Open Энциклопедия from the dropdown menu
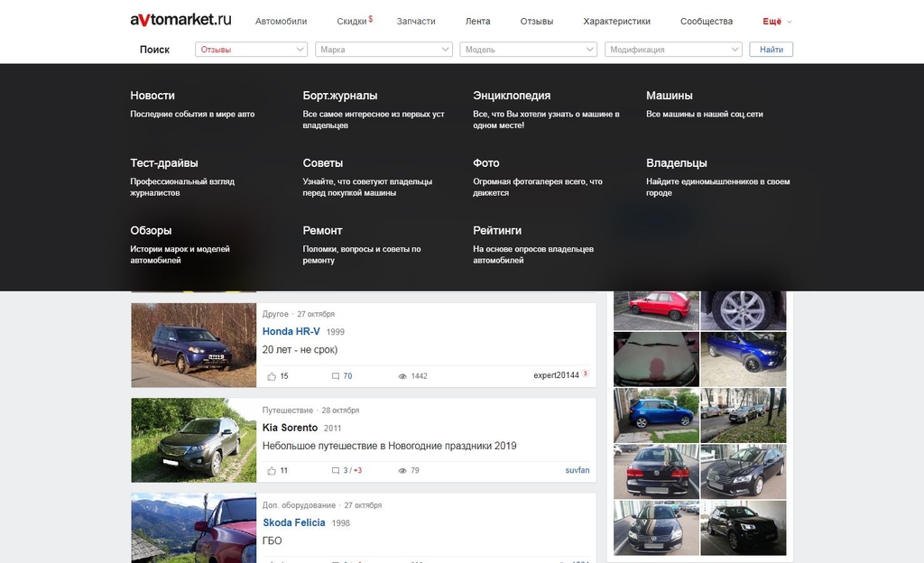 pyautogui.click(x=512, y=96)
